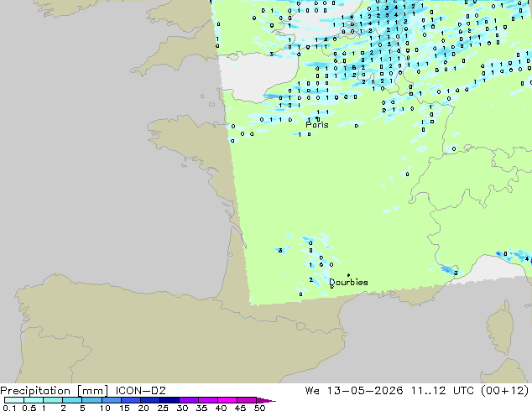Click the Corsica island on the map

click(x=500, y=327)
